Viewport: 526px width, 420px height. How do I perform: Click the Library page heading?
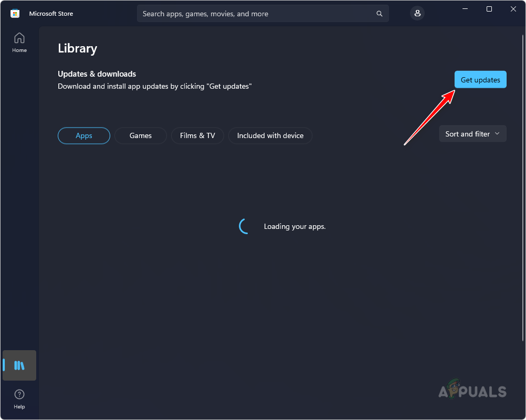[x=78, y=48]
